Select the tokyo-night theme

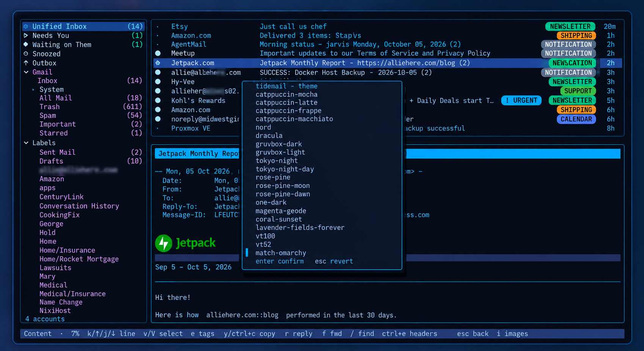tap(276, 161)
